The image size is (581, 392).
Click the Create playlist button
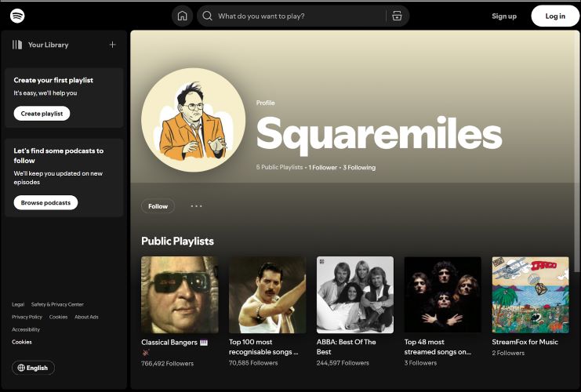coord(42,114)
